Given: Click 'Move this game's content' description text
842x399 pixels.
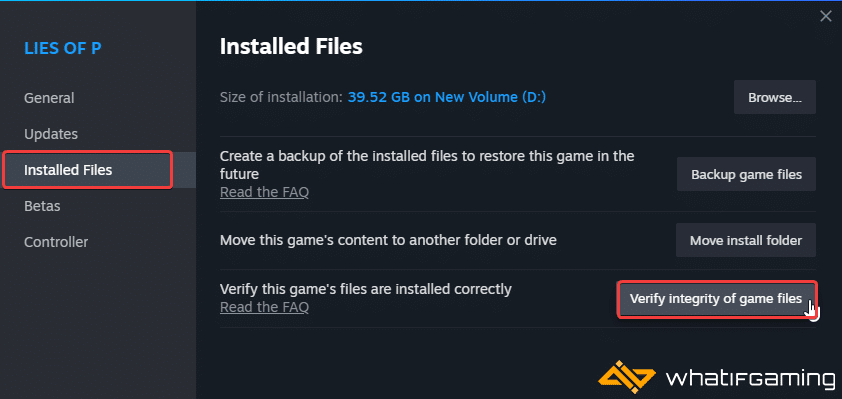Looking at the screenshot, I should [x=388, y=240].
